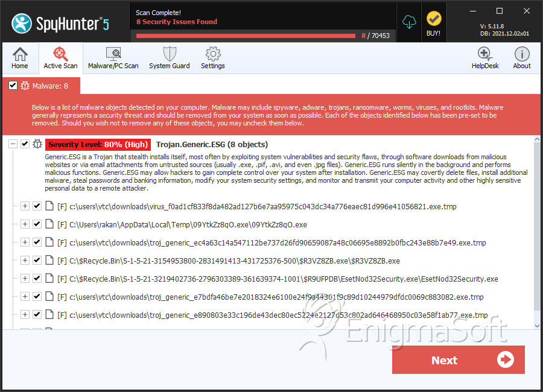Expand the virus_f0ad1cf833 file entry

(x=25, y=206)
